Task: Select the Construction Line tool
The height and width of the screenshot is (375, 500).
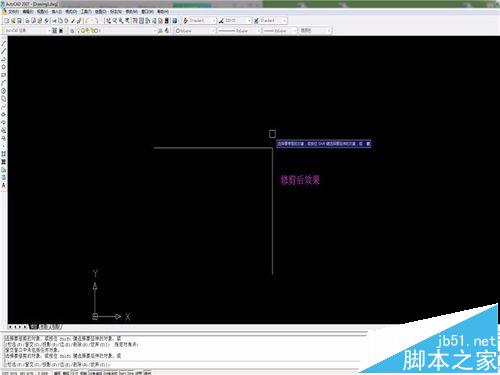Action: [x=4, y=51]
